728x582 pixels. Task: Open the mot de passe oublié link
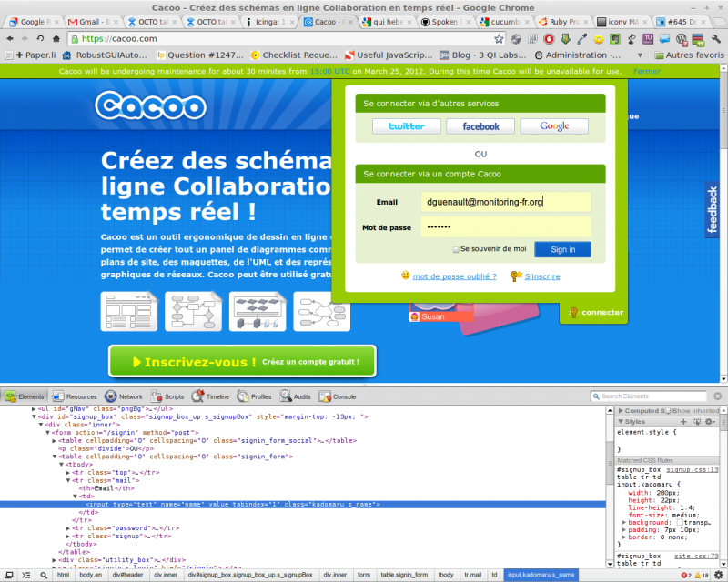454,276
